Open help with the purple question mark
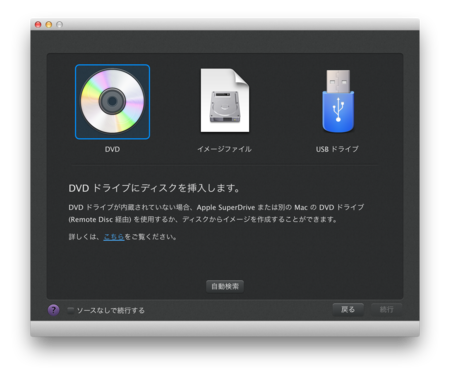Viewport: 450px width, 379px height. pyautogui.click(x=53, y=310)
